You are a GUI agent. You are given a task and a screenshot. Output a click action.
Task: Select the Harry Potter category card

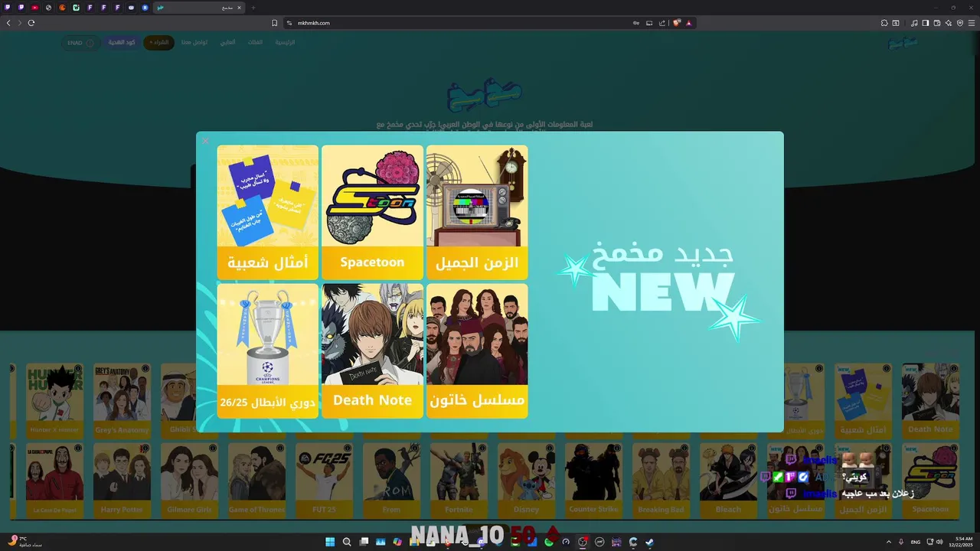[x=122, y=481]
